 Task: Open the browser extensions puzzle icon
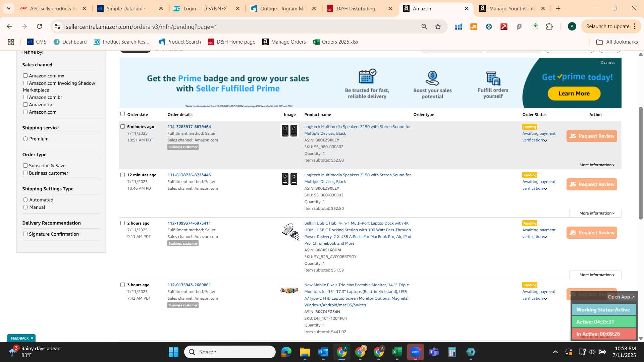pyautogui.click(x=549, y=26)
